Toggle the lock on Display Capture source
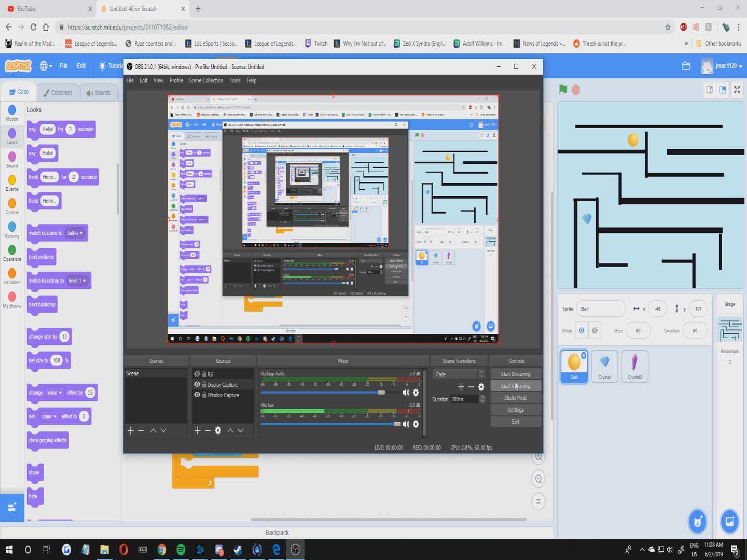 [x=204, y=385]
